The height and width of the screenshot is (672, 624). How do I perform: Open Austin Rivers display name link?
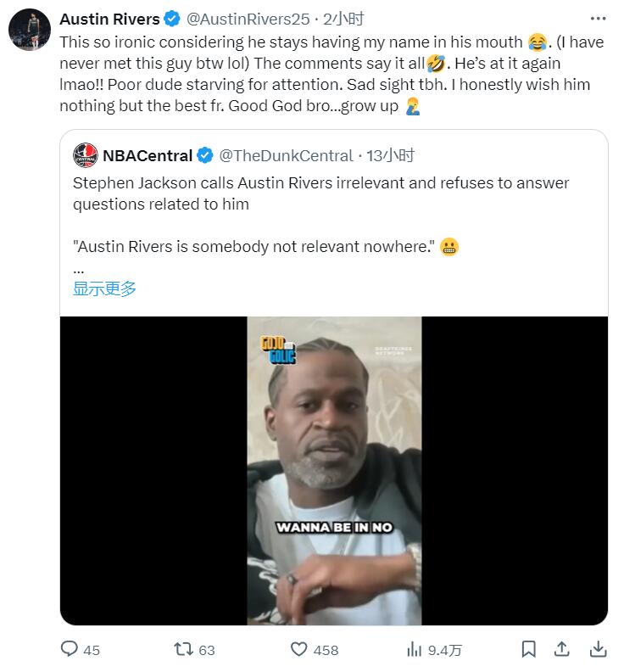click(109, 20)
